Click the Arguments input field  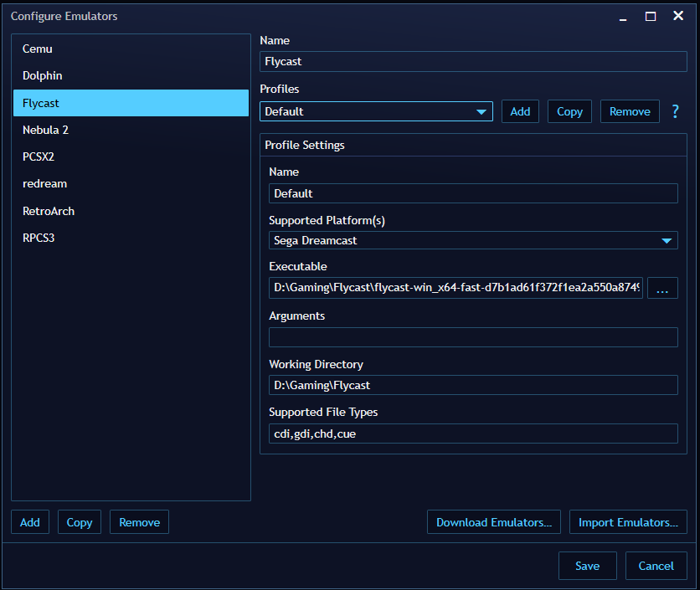[x=473, y=336]
